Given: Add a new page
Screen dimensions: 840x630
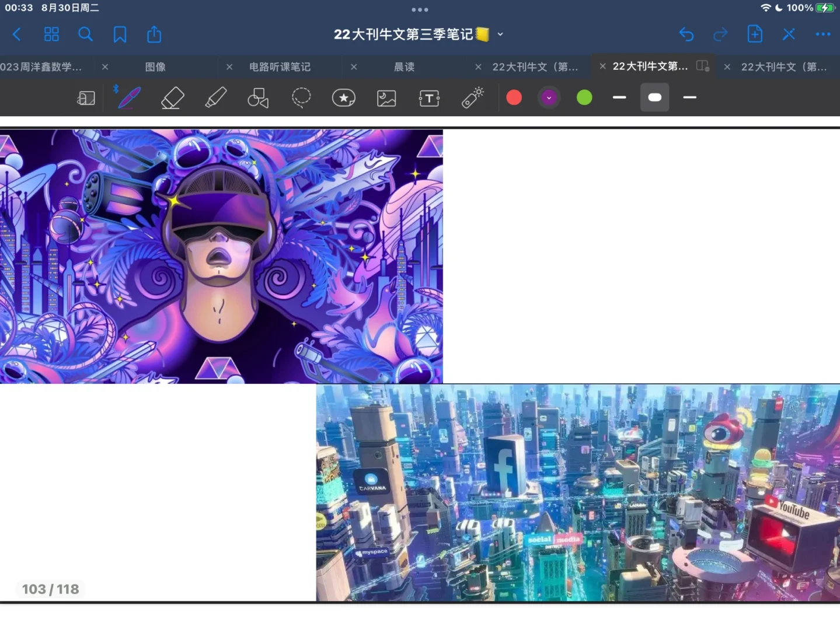Looking at the screenshot, I should (755, 34).
